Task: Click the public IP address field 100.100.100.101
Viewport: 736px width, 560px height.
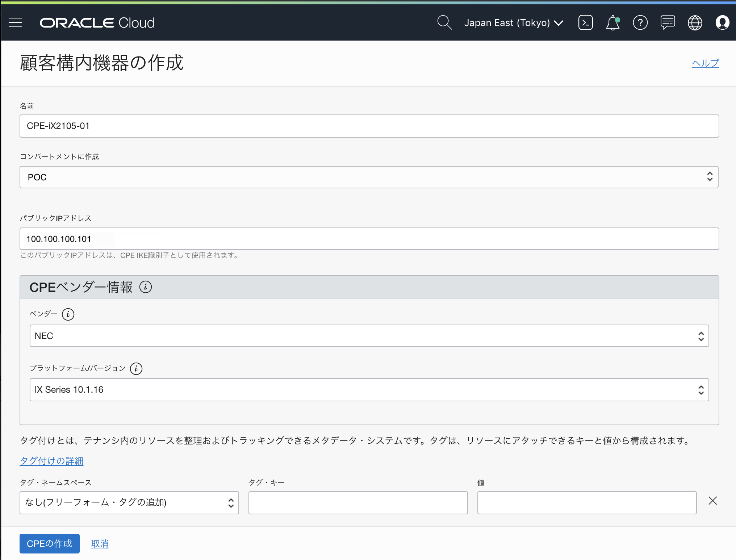Action: coord(369,239)
